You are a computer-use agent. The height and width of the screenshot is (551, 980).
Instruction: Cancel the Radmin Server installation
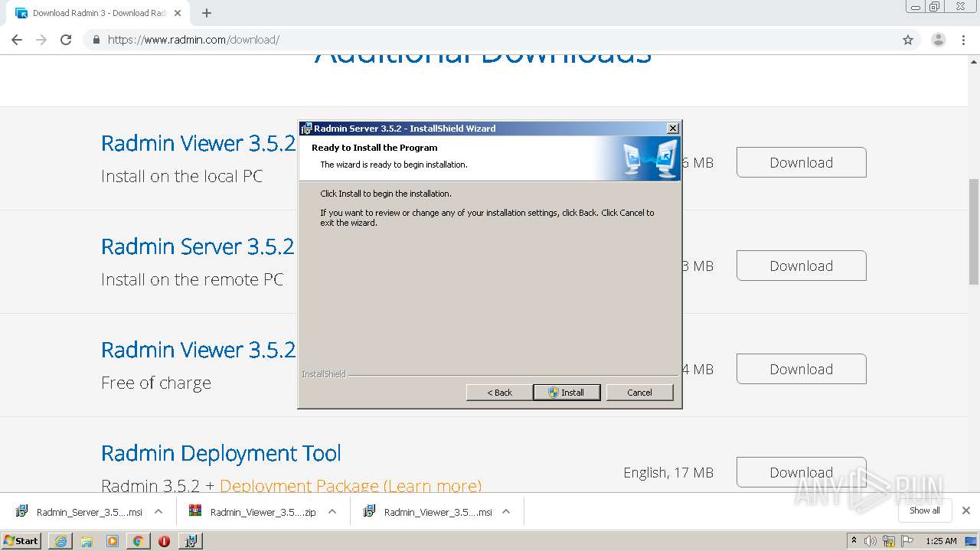(639, 392)
